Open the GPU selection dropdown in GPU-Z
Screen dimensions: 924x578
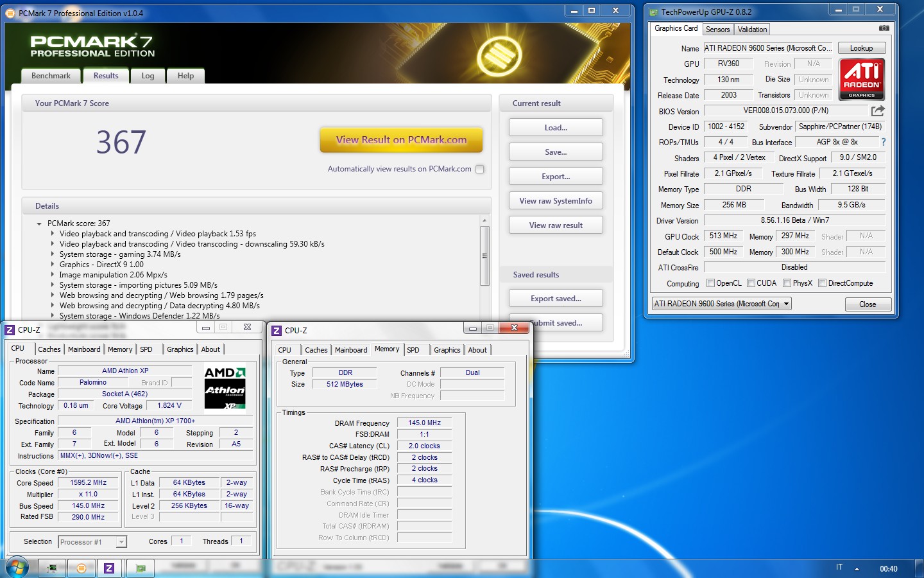pos(722,304)
